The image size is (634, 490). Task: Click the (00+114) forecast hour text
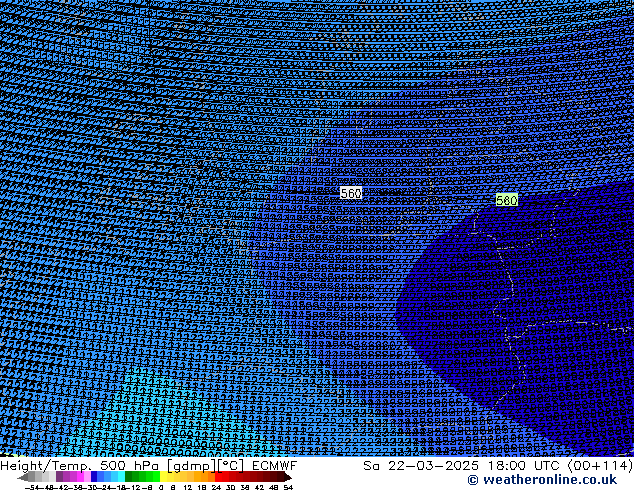click(x=600, y=466)
